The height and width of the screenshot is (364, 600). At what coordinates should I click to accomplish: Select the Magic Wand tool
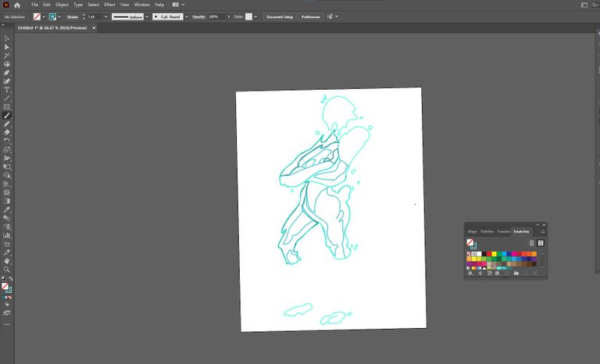pos(6,55)
